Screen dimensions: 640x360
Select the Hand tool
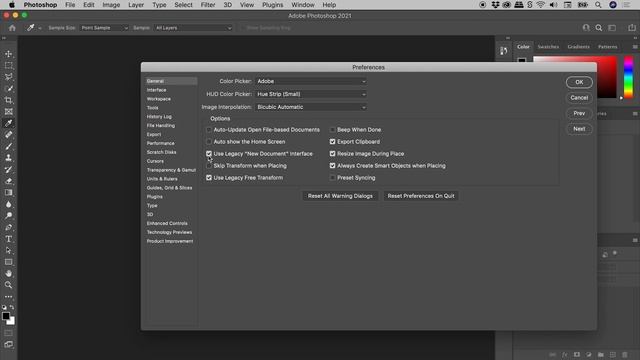click(x=9, y=273)
